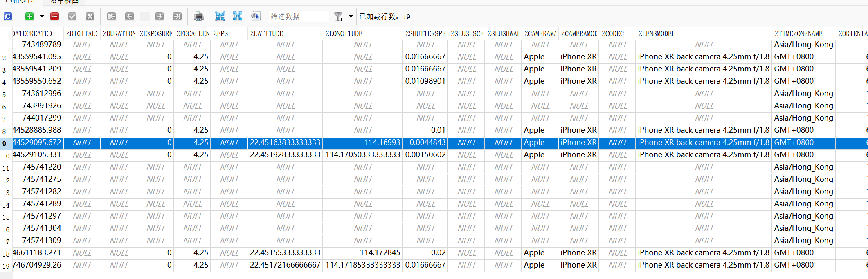Click the ZLATITUDE column header

[285, 33]
